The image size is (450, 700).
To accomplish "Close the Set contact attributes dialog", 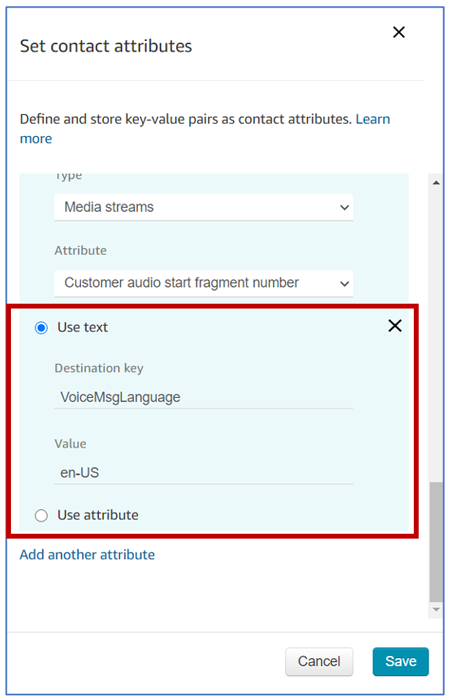I will (x=399, y=32).
